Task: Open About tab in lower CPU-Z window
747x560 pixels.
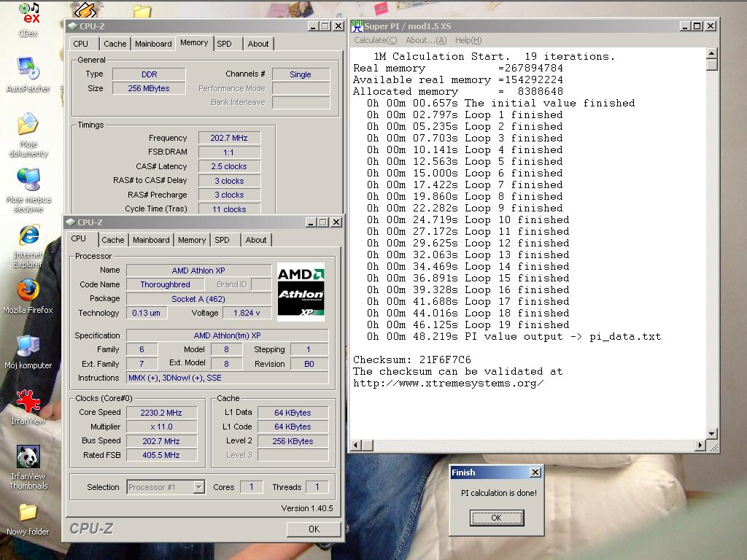Action: coord(256,240)
